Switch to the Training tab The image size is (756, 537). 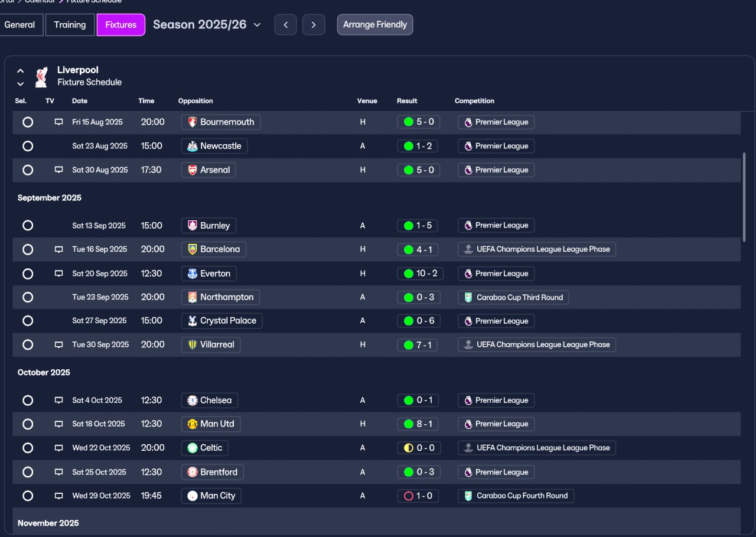tap(70, 25)
